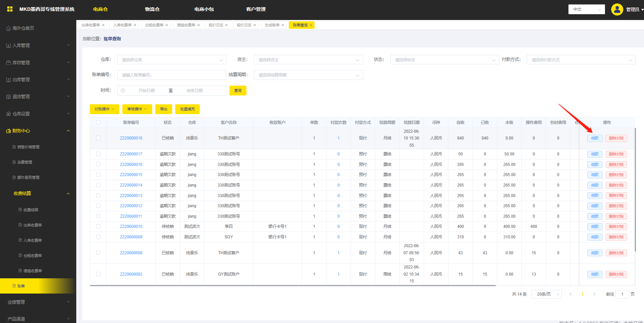The height and width of the screenshot is (323, 644).
Task: Check the box for bill Z220600018
Action: 98,138
